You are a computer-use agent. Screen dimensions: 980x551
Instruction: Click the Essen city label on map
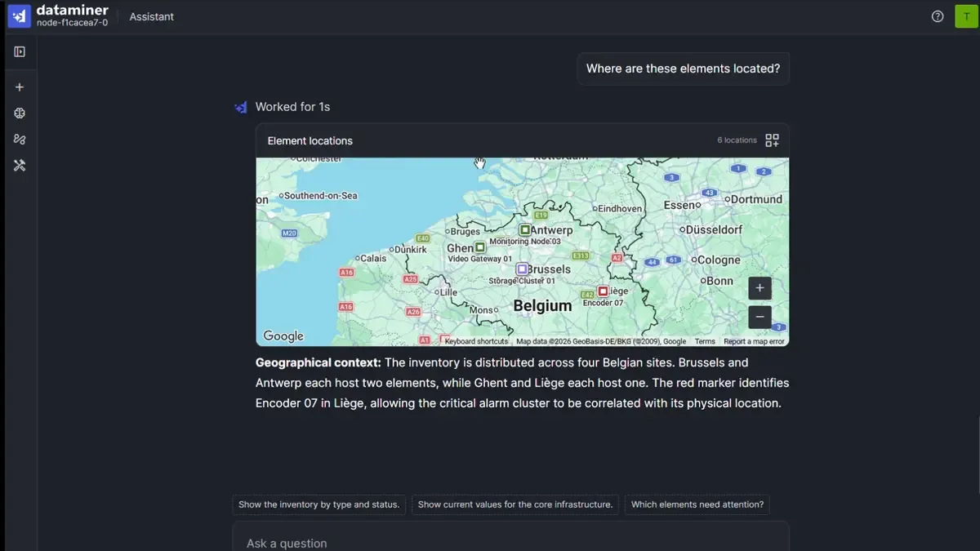click(679, 206)
